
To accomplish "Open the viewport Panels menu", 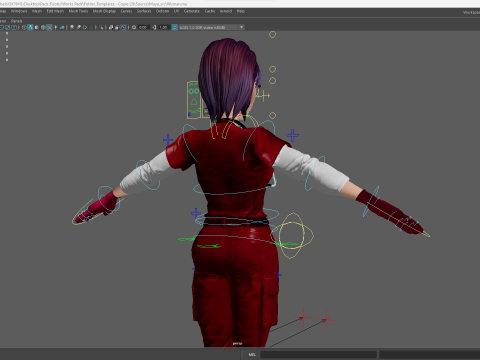I will tap(16, 21).
